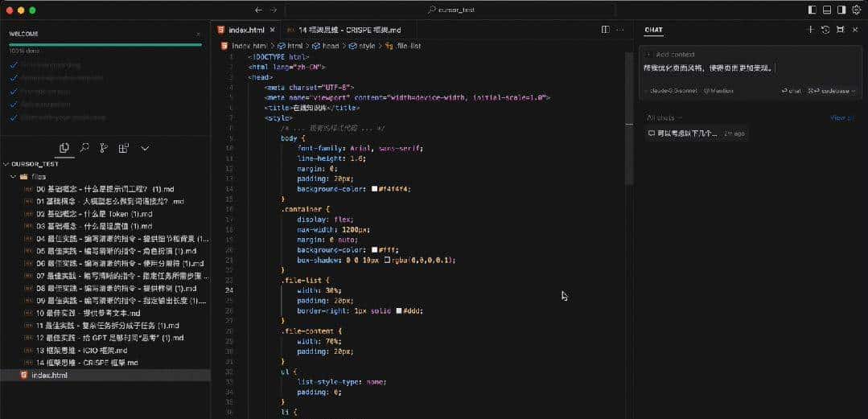Open the Search view icon

[x=84, y=148]
